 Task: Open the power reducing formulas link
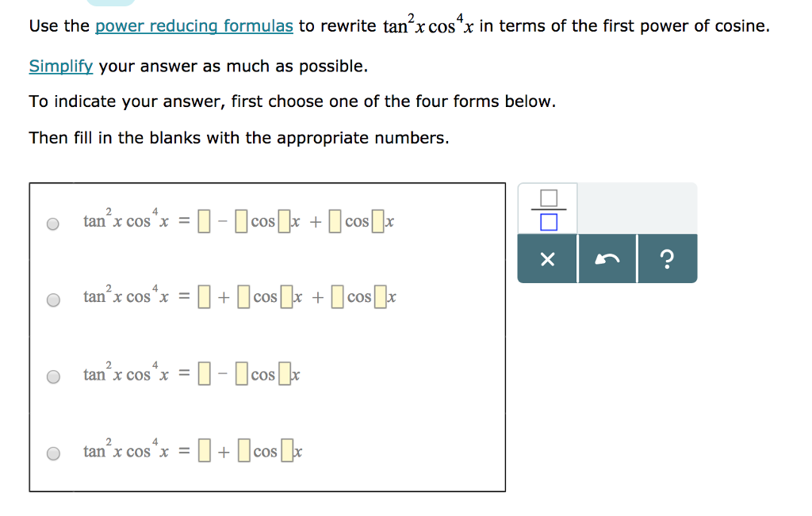[x=194, y=26]
